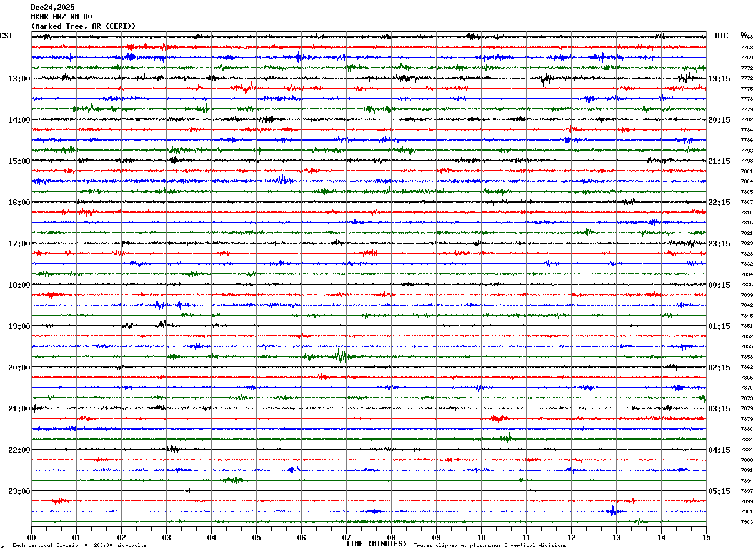Select the 21:15 UTC time label
756x554 pixels.
click(719, 161)
